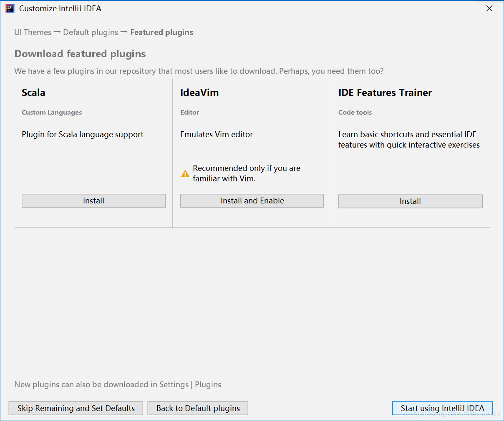Click Skip Remaining and Set Defaults
Image resolution: width=504 pixels, height=421 pixels.
76,408
